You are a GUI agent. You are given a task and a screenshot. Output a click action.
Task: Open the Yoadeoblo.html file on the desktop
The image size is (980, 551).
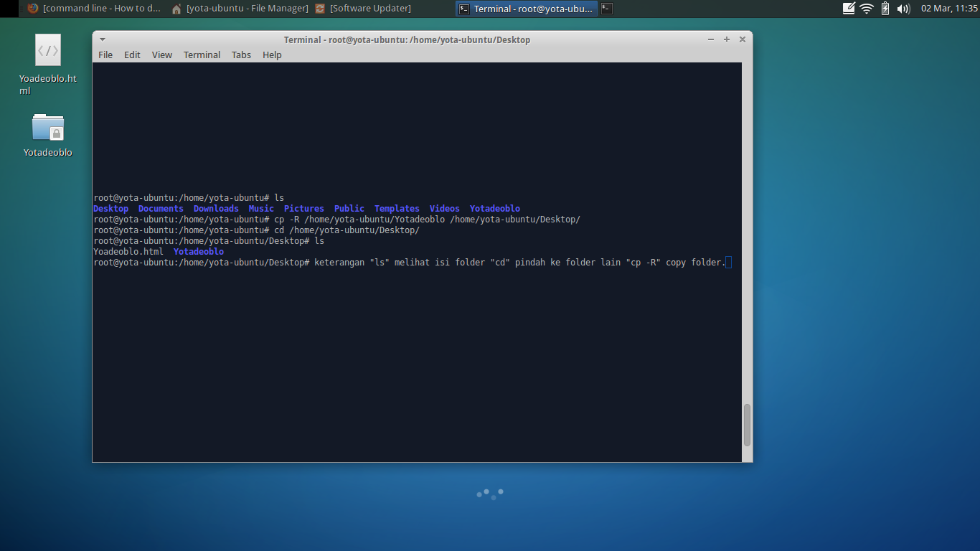tap(47, 50)
